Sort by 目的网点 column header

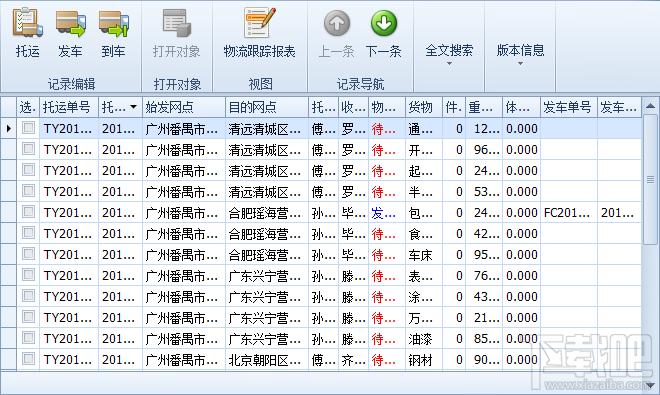tap(267, 107)
